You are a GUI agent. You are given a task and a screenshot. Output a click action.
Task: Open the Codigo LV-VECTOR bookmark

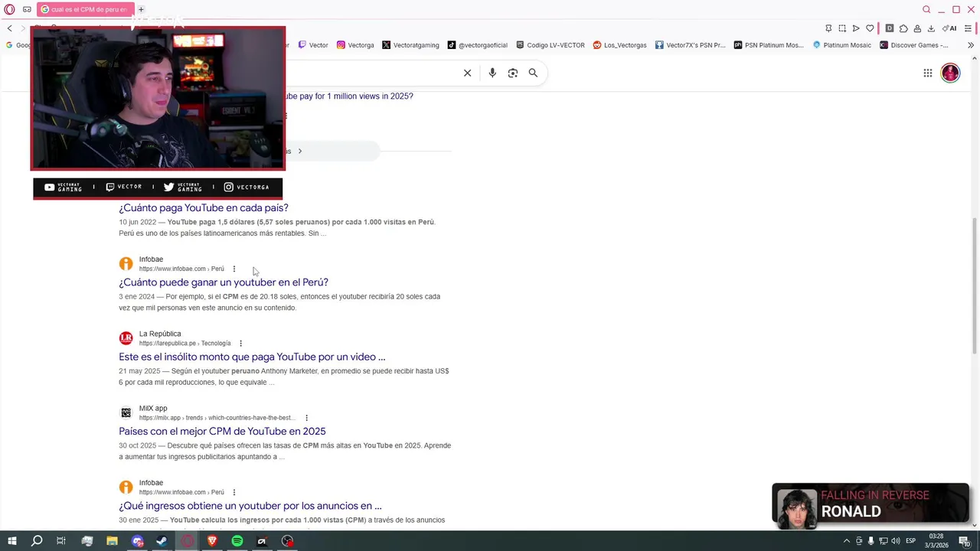point(550,45)
